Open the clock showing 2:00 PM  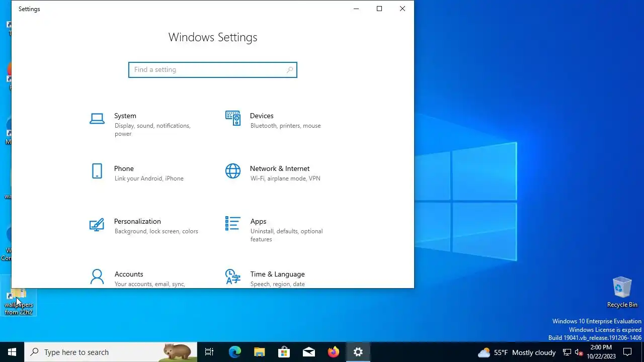(601, 352)
